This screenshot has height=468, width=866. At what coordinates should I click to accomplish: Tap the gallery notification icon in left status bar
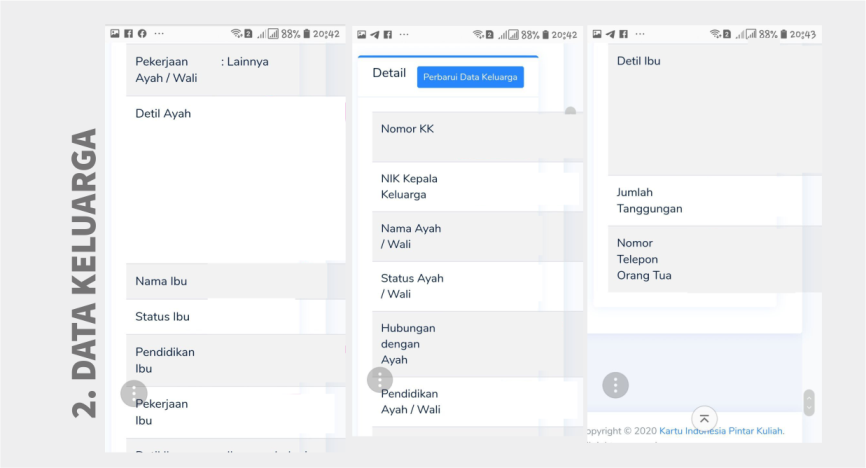click(114, 34)
